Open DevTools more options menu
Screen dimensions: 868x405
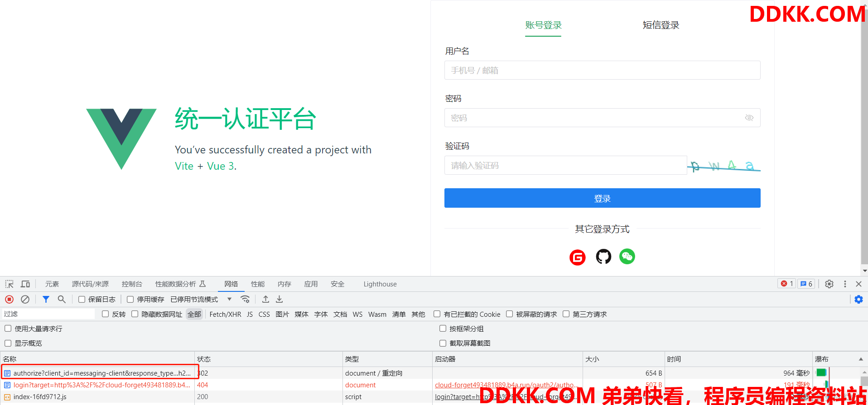tap(845, 284)
